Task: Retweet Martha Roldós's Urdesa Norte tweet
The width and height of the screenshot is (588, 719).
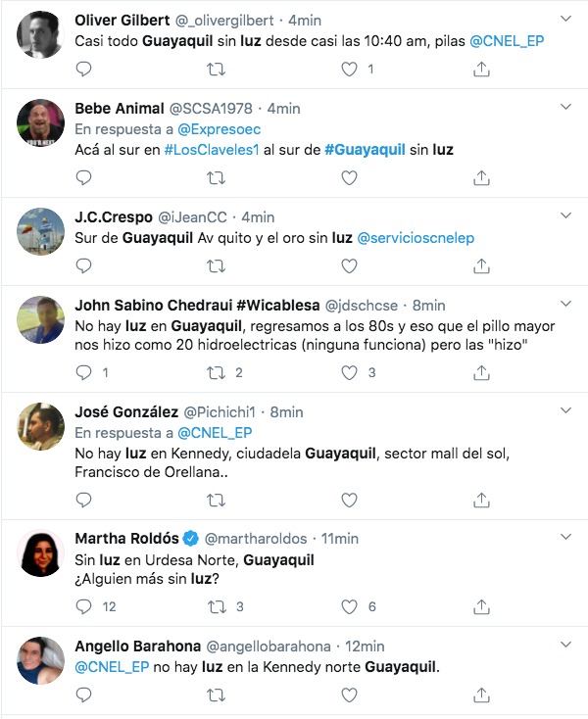Action: pos(216,607)
